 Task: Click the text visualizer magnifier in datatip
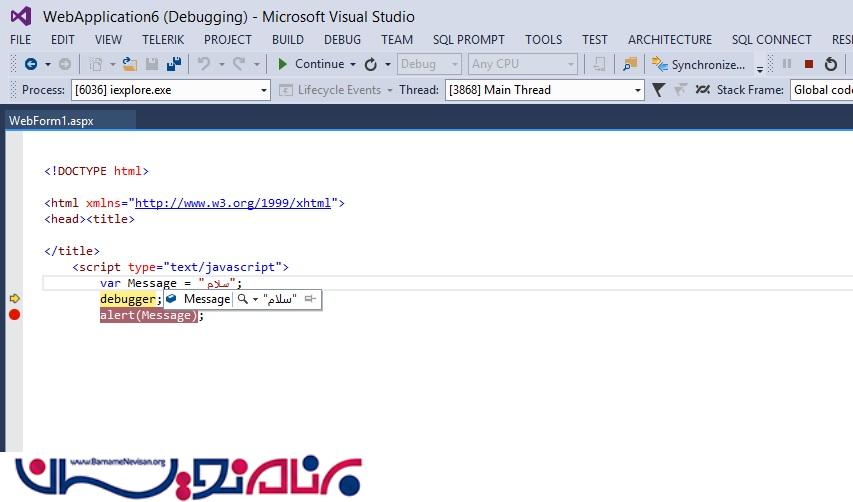243,299
